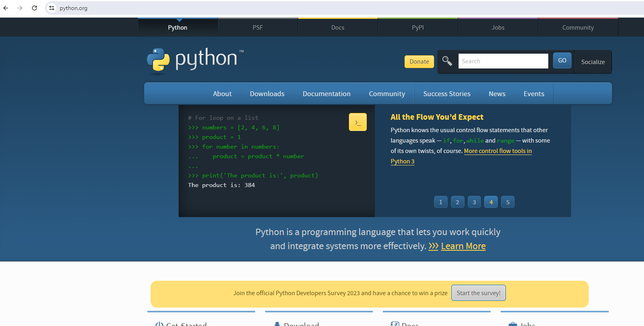Click the print('The product is:', product) line
644x326 pixels.
pyautogui.click(x=260, y=175)
